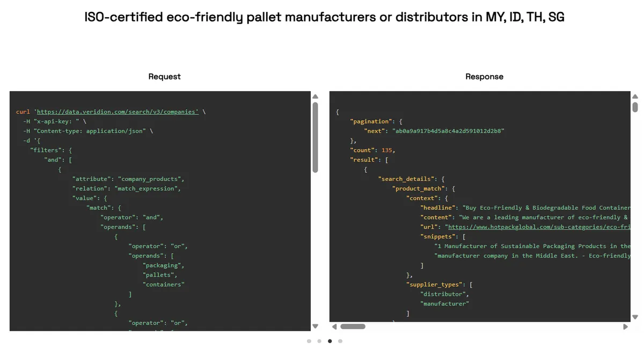Open the data.veridion.com API URL link

point(118,112)
